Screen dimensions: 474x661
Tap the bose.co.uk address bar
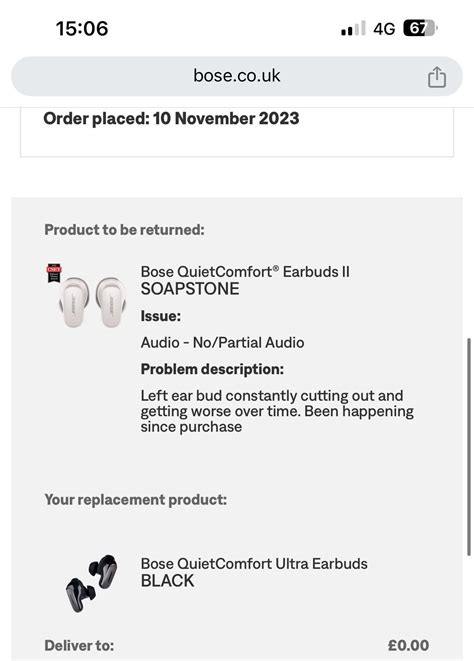coord(237,76)
